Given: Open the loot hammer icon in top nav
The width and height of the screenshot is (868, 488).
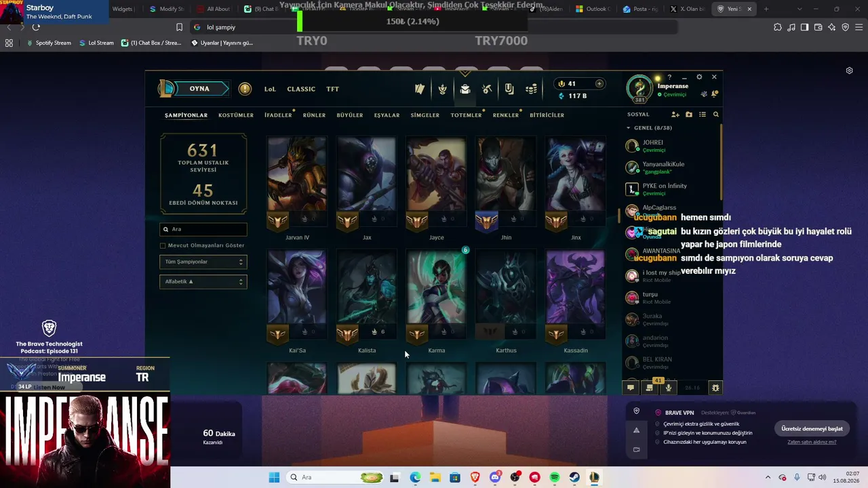Looking at the screenshot, I should [x=487, y=89].
